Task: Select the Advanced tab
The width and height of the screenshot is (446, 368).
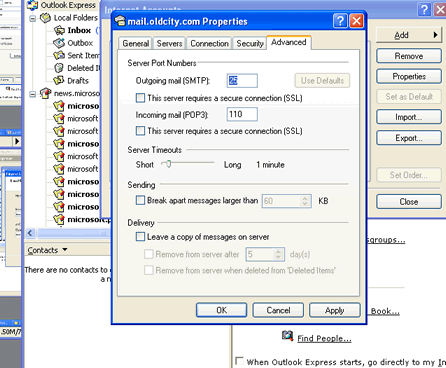Action: (x=289, y=42)
